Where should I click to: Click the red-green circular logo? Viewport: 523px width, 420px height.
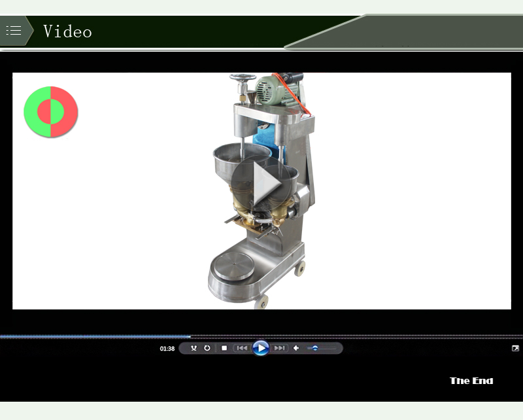pos(52,111)
